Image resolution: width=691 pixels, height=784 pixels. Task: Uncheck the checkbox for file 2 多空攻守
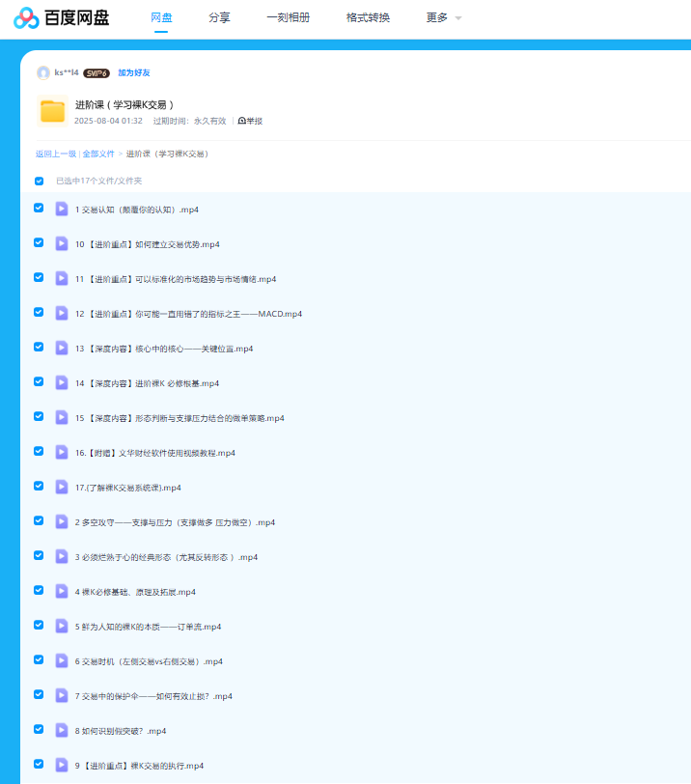39,520
